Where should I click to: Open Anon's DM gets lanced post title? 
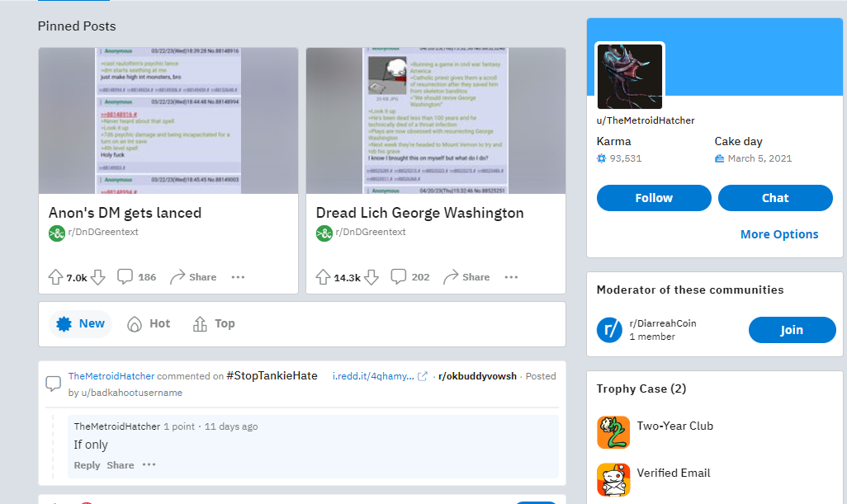click(125, 213)
